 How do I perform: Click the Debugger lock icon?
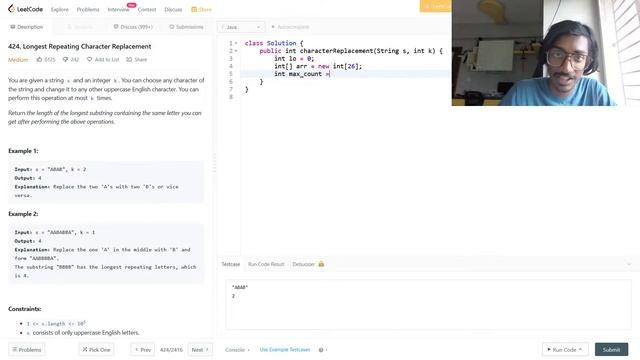(x=321, y=264)
